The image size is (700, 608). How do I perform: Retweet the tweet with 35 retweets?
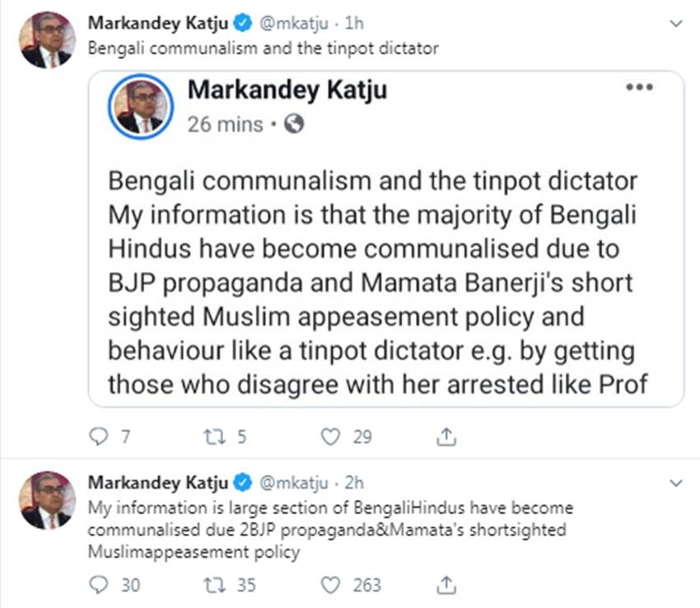coord(216,585)
